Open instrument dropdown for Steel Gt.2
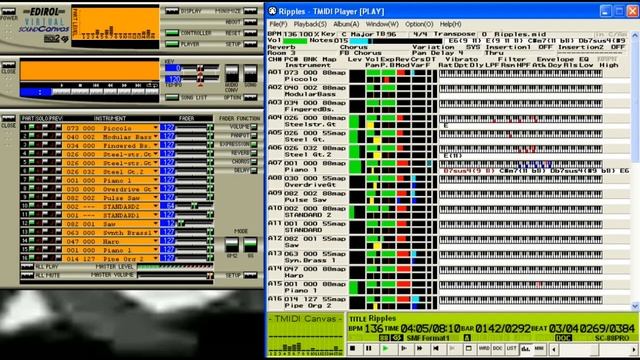Viewport: 640px width, 360px height. pyautogui.click(x=156, y=171)
